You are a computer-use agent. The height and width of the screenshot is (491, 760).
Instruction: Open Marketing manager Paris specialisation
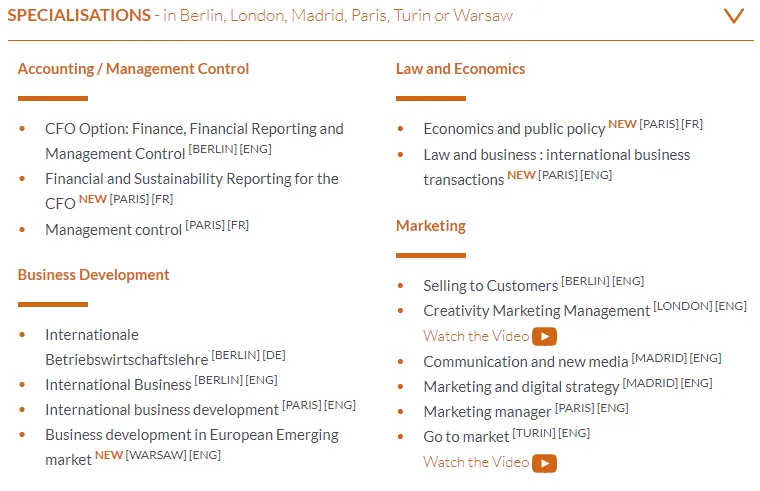pos(487,412)
